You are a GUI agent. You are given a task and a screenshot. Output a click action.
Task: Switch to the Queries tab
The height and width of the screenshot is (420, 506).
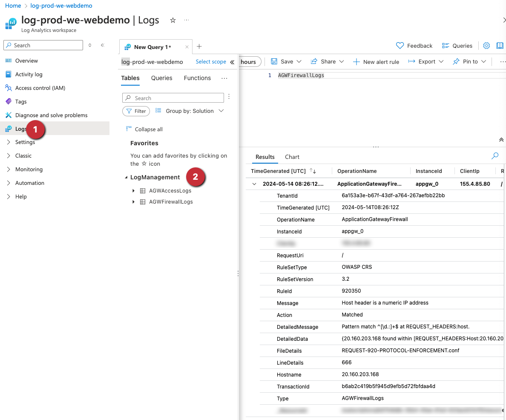click(162, 78)
